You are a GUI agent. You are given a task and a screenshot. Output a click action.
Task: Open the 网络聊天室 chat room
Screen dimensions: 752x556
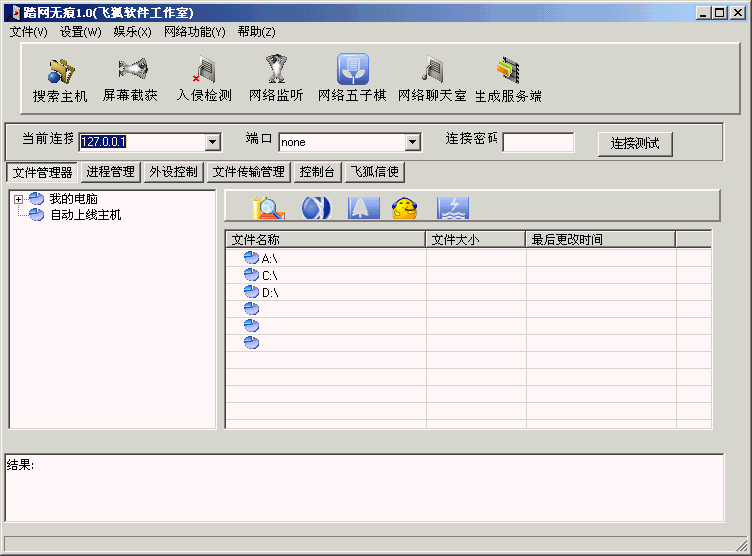432,71
